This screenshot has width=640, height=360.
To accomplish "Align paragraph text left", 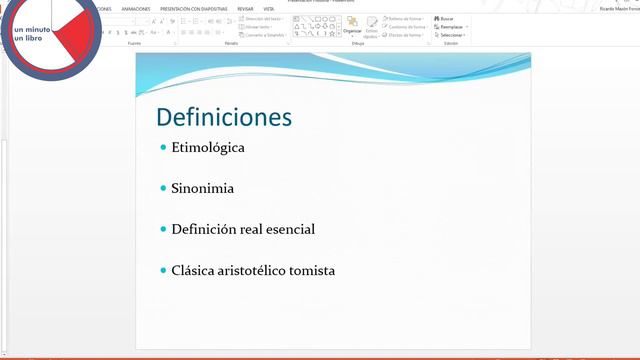I will [183, 32].
